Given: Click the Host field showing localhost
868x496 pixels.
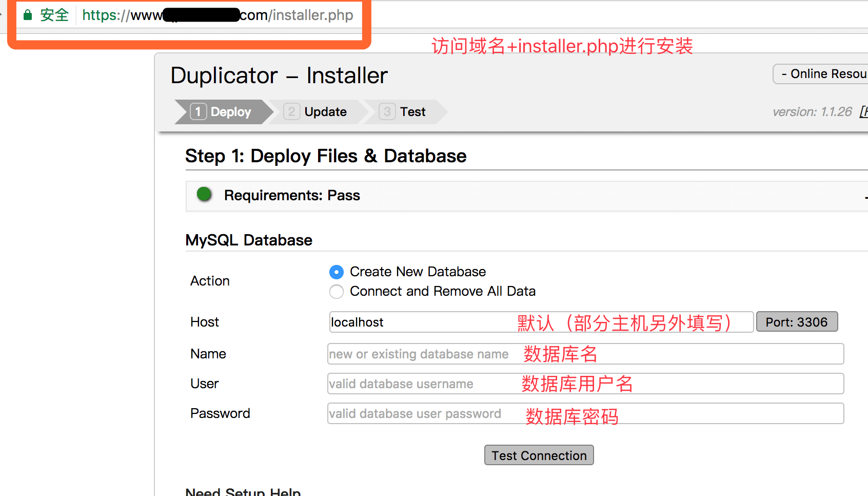Looking at the screenshot, I should point(410,322).
